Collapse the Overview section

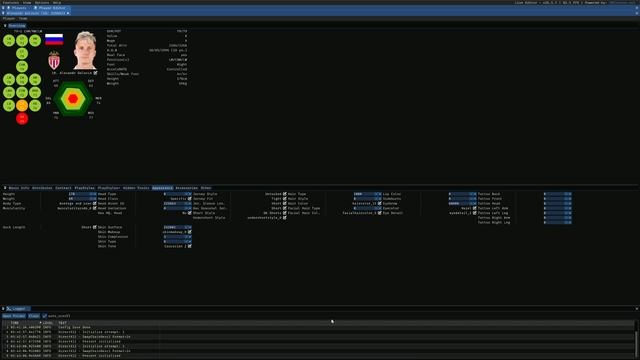(x=5, y=26)
